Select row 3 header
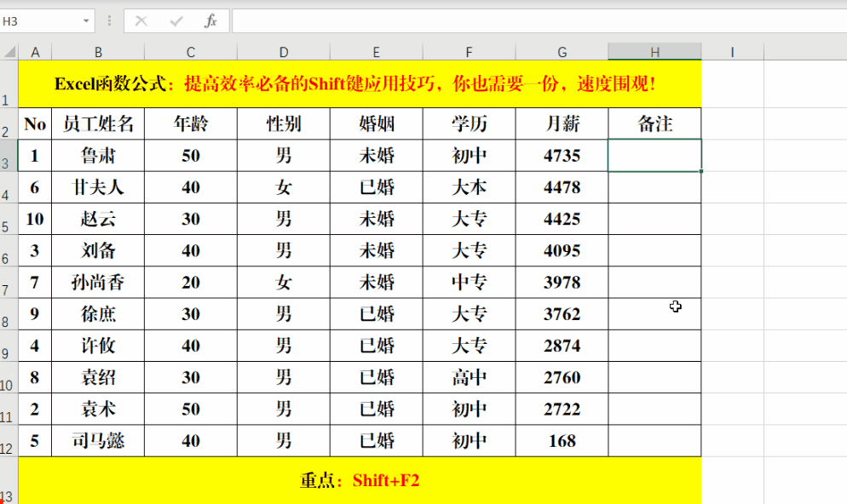 9,156
